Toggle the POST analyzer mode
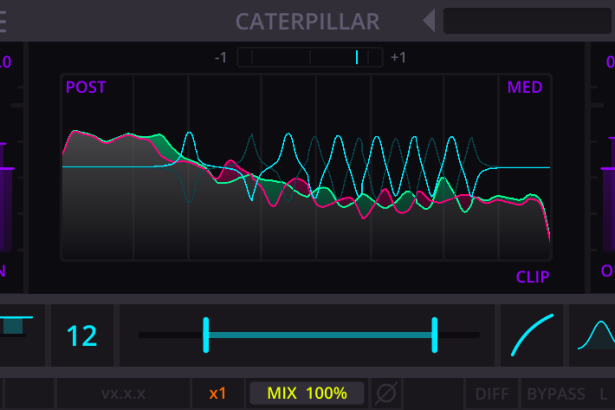Viewport: 615px width, 410px height. click(86, 87)
